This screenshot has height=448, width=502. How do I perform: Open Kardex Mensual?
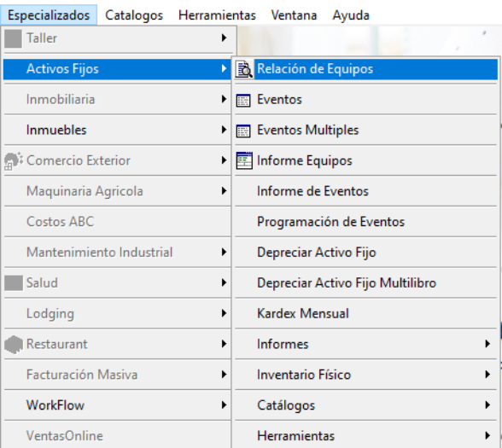point(366,314)
